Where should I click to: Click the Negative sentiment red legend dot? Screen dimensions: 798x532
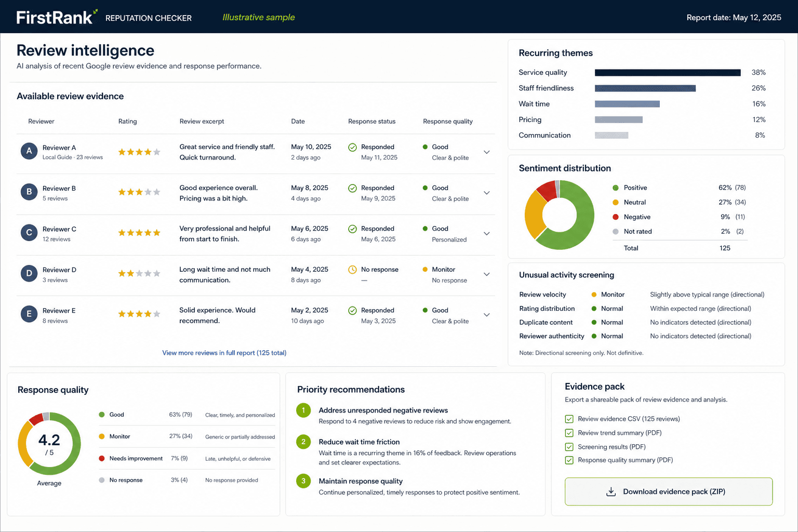[616, 217]
